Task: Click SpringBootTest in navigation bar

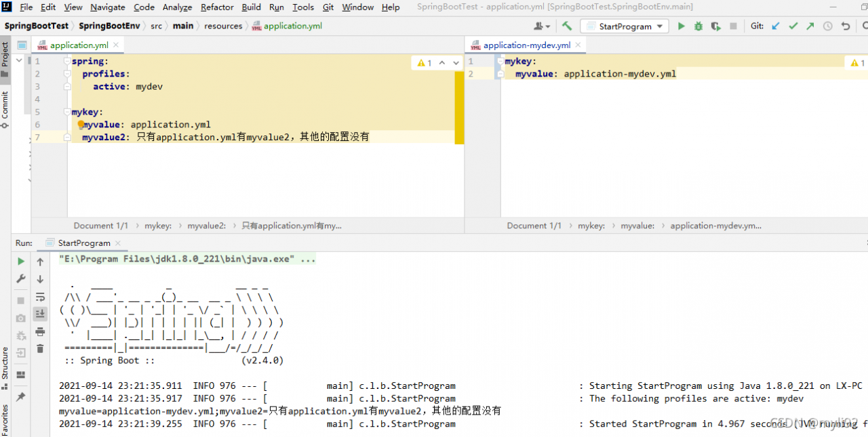Action: (x=37, y=26)
